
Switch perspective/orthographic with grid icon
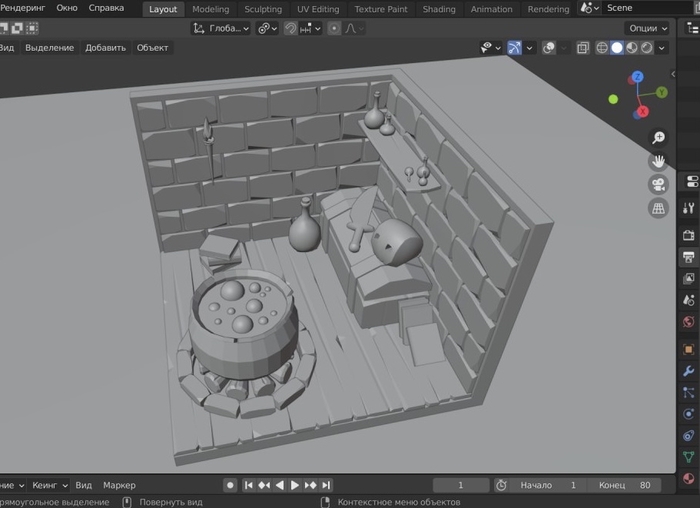click(658, 209)
